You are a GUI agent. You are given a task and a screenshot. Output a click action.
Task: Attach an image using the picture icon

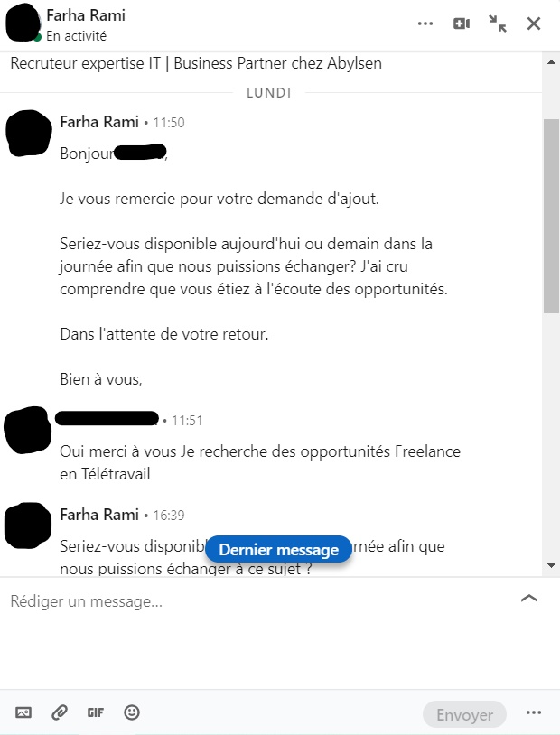(x=23, y=712)
